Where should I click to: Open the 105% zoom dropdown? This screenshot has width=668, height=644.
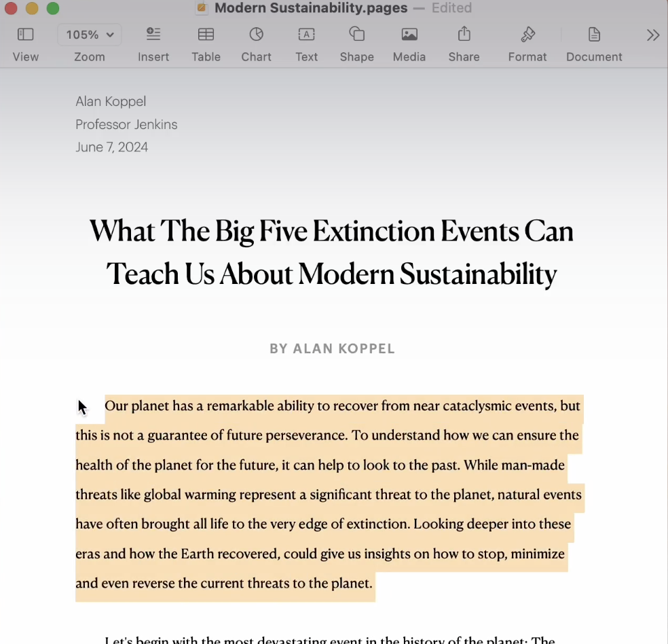(90, 35)
